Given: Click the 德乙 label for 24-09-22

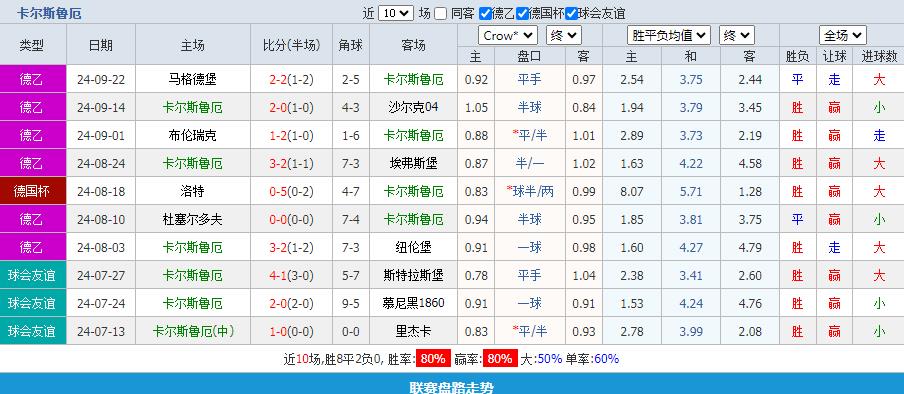Looking at the screenshot, I should click(x=33, y=79).
